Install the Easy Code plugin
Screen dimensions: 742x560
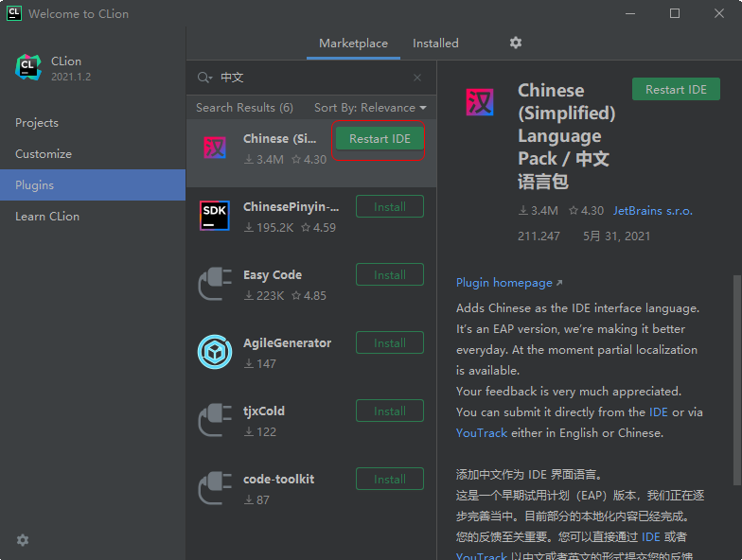389,275
